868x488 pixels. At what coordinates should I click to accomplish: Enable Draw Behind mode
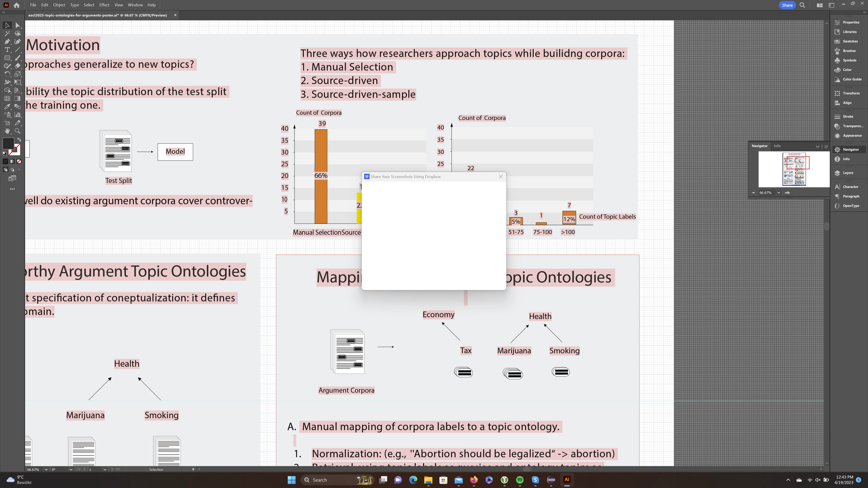click(12, 170)
